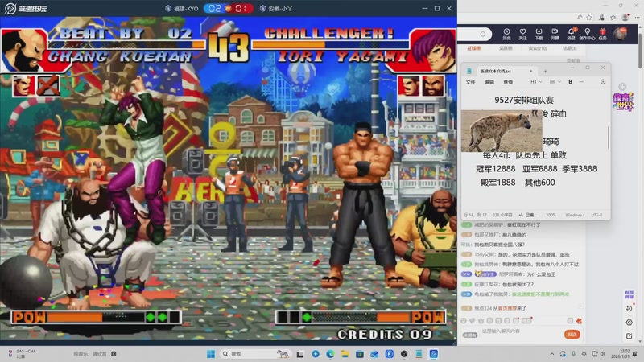Click the target circle side icon
Screen dimensions: 644x362
tap(630, 323)
